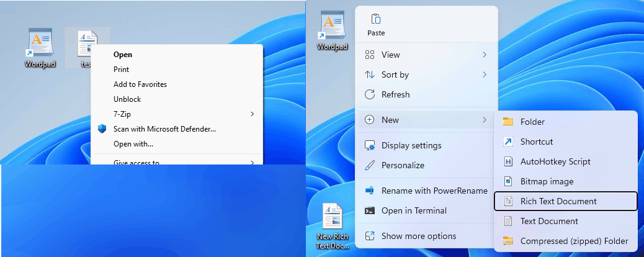This screenshot has width=644, height=257.
Task: Create a new Compressed (zipped) Folder
Action: coord(574,241)
